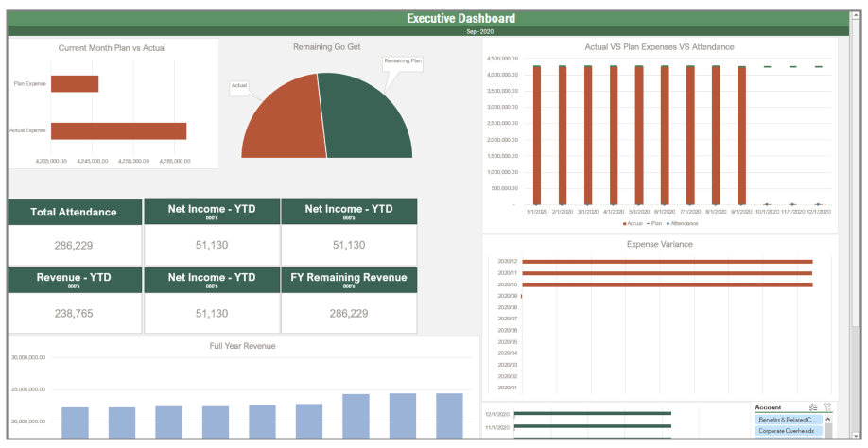This screenshot has height=448, width=868.
Task: Click the Actual callout label on pie chart
Action: coord(239,86)
